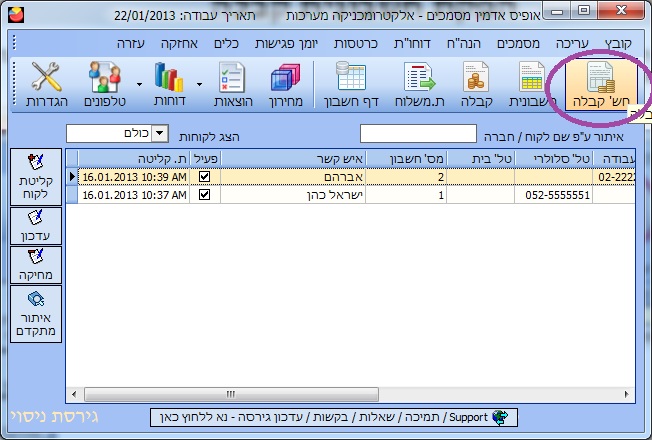This screenshot has height=440, width=652.
Task: Sort by ת. קליטה column header
Action: [x=134, y=158]
